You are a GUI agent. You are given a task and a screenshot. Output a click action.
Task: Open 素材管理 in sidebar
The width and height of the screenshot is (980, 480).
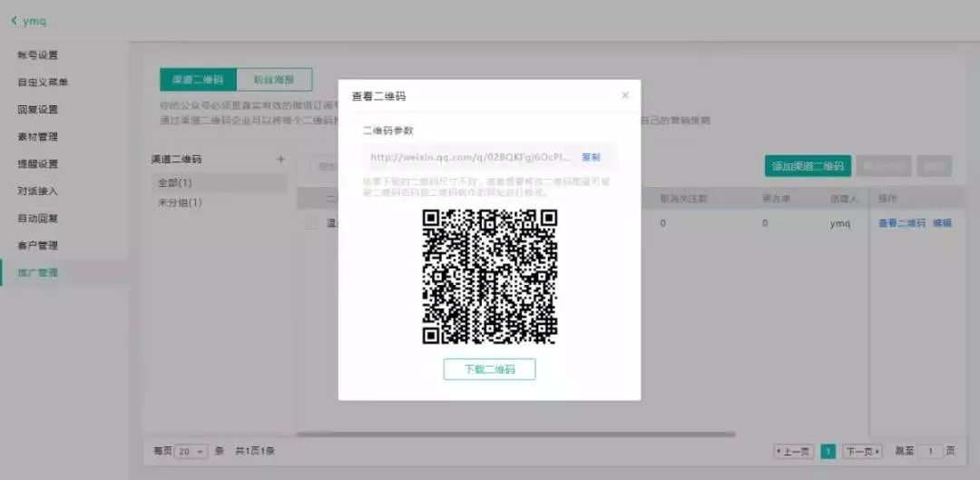[37, 137]
